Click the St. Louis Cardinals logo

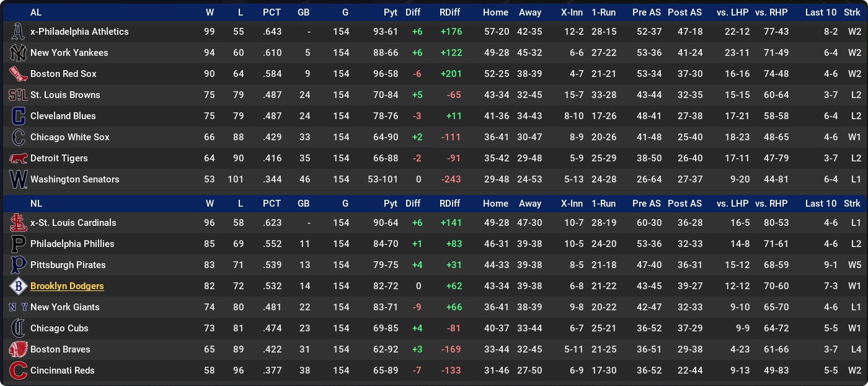tap(18, 223)
